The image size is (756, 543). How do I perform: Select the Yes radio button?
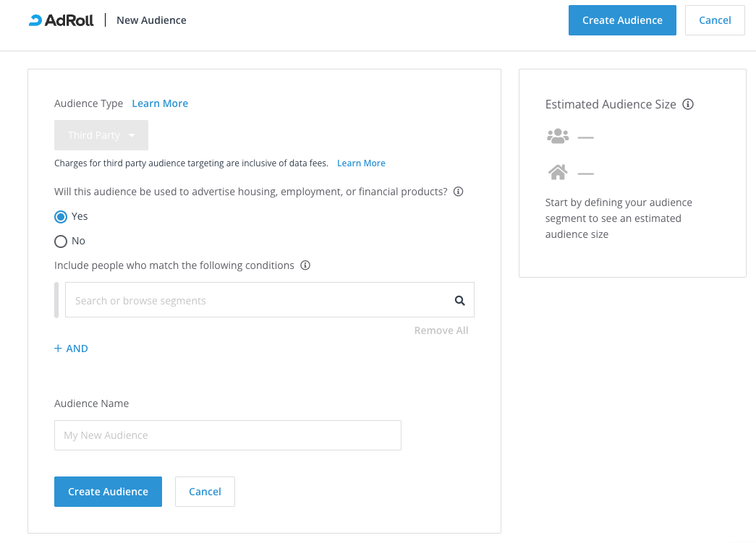(x=61, y=217)
